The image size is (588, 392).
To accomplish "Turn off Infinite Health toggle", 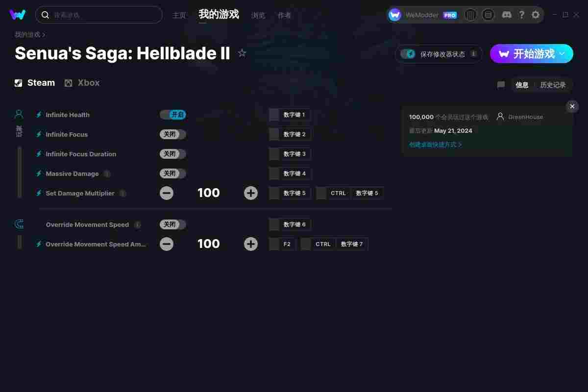I will pyautogui.click(x=172, y=115).
